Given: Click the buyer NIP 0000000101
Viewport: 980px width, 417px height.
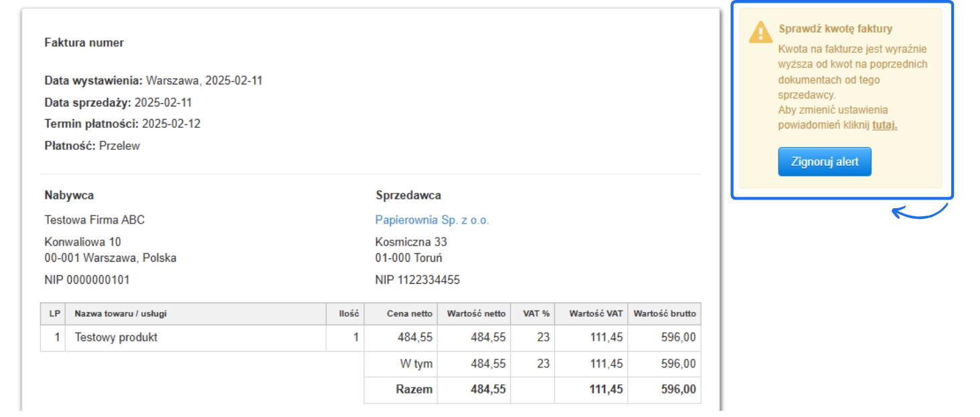Looking at the screenshot, I should pyautogui.click(x=87, y=280).
